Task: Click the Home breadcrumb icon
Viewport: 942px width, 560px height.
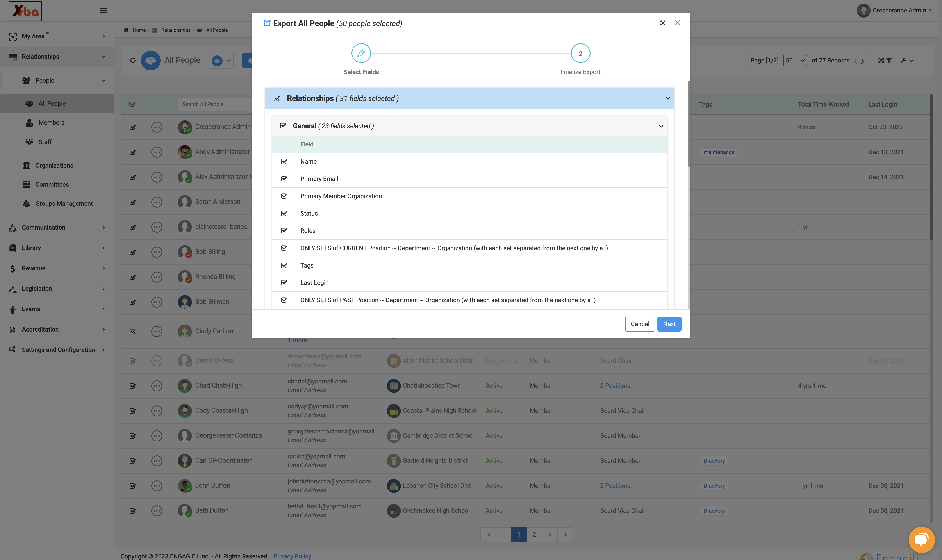Action: [126, 30]
